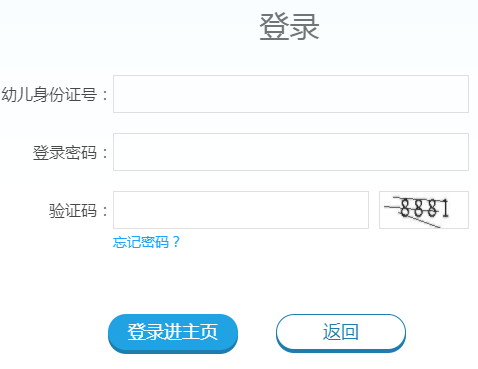Image resolution: width=478 pixels, height=369 pixels.
Task: Click the 幼儿身份证号： label text
Action: tap(54, 94)
